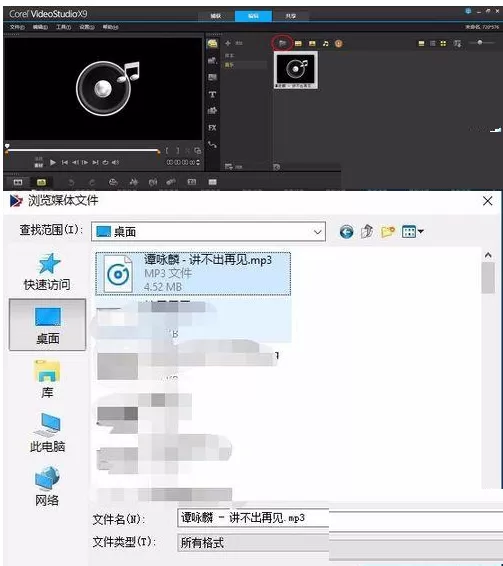Open the 编辑 (Edit) menu in the menu bar
503x566 pixels.
tap(40, 27)
